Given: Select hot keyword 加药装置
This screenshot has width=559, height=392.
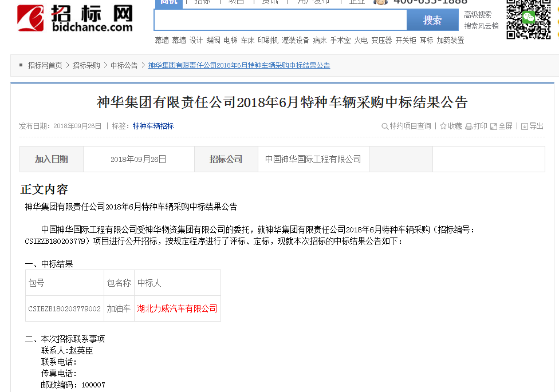Looking at the screenshot, I should (x=450, y=40).
